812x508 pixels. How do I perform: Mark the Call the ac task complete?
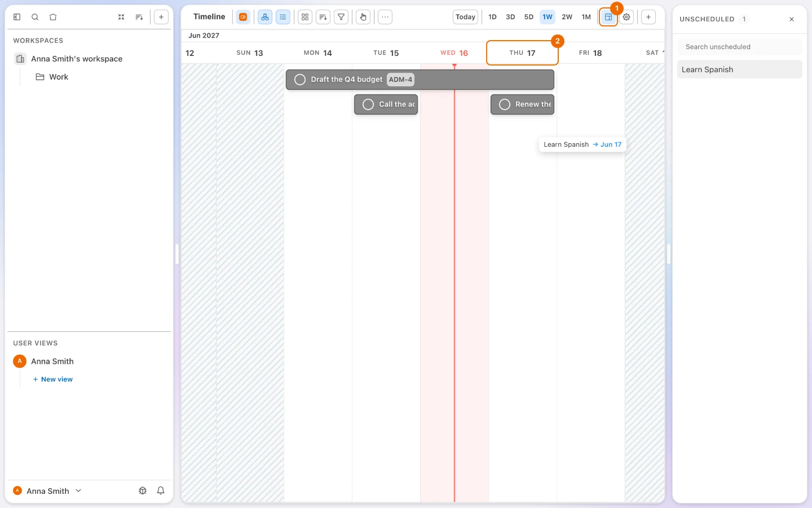[x=368, y=104]
